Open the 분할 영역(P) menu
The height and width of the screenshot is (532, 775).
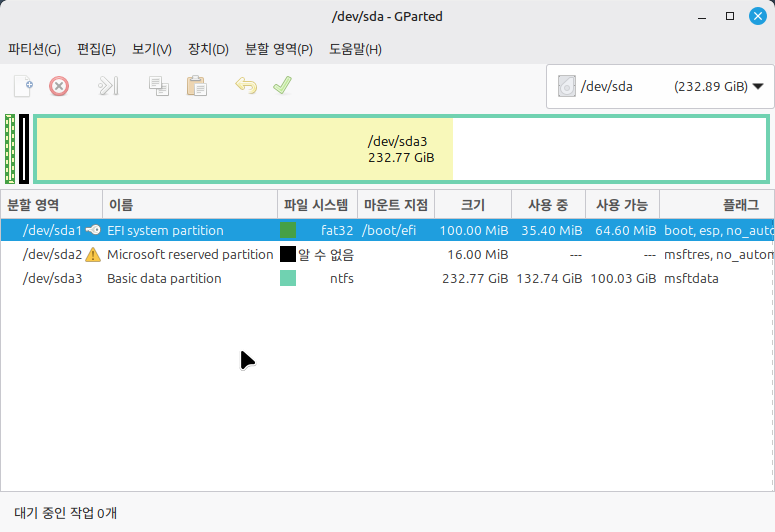[279, 49]
